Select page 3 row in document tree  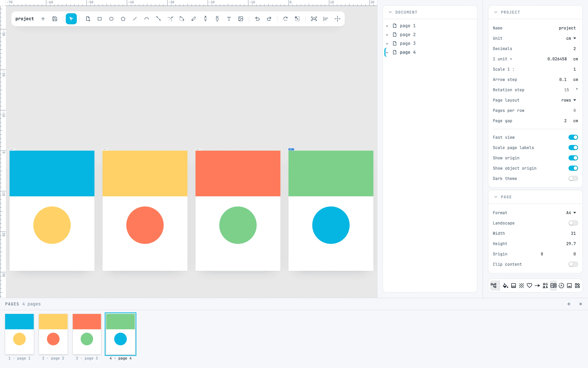430,44
